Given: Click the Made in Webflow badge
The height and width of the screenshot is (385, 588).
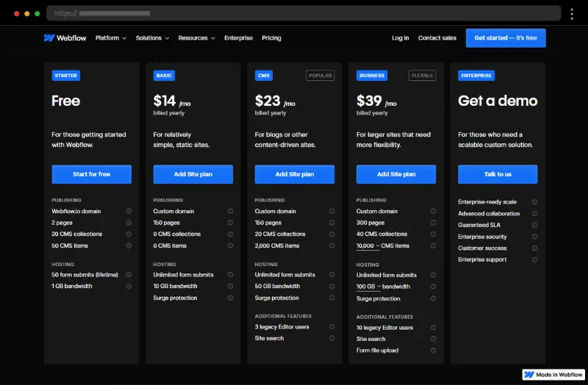Looking at the screenshot, I should pyautogui.click(x=553, y=375).
